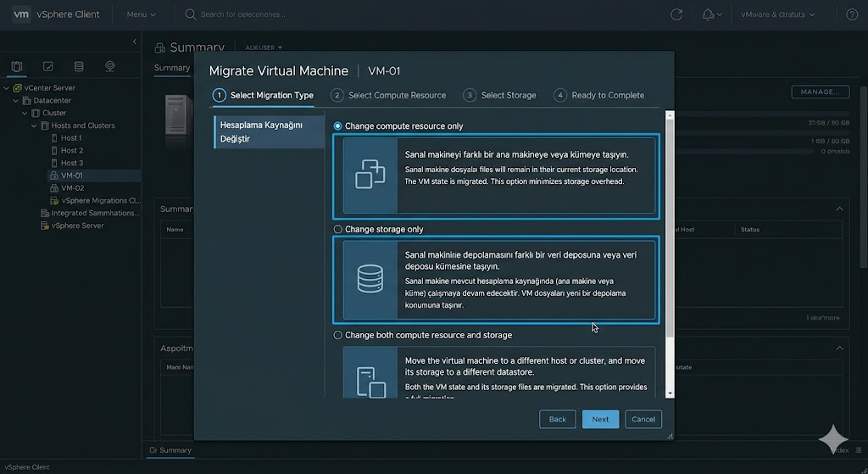This screenshot has width=868, height=474.
Task: Open the VMware user account dropdown
Action: pos(778,15)
